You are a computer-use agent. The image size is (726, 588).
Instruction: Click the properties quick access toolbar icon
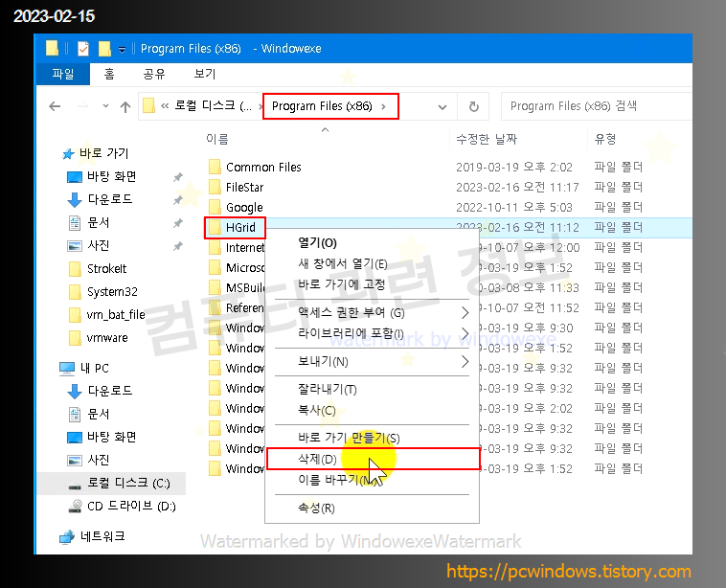83,48
